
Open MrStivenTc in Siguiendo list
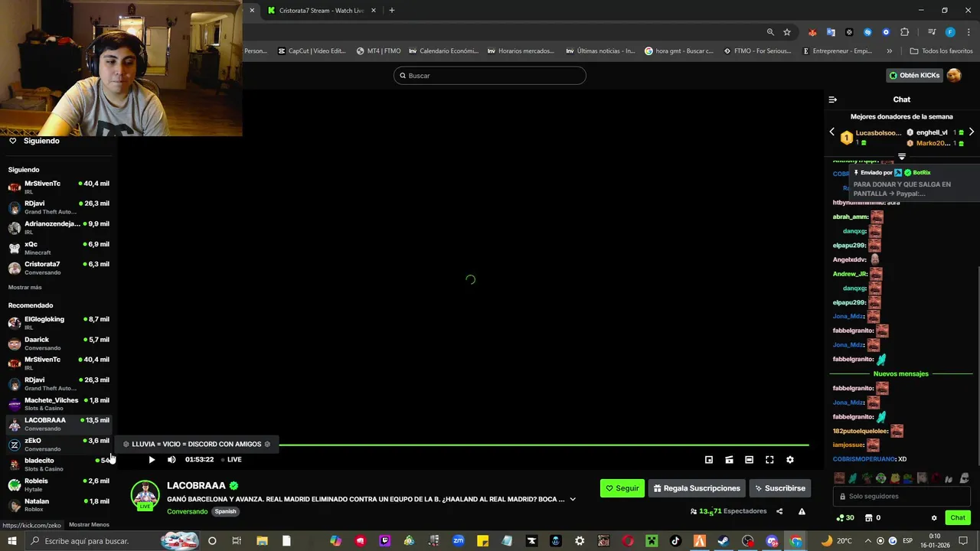[x=58, y=187]
